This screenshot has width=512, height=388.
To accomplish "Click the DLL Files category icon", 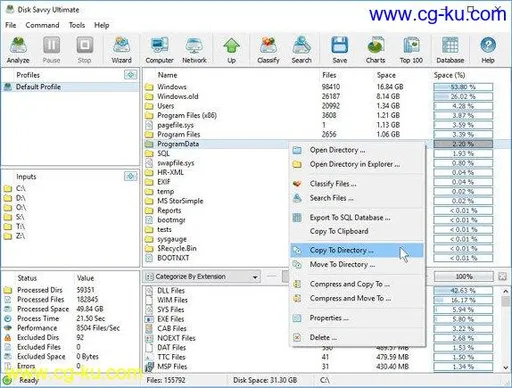I will 149,290.
